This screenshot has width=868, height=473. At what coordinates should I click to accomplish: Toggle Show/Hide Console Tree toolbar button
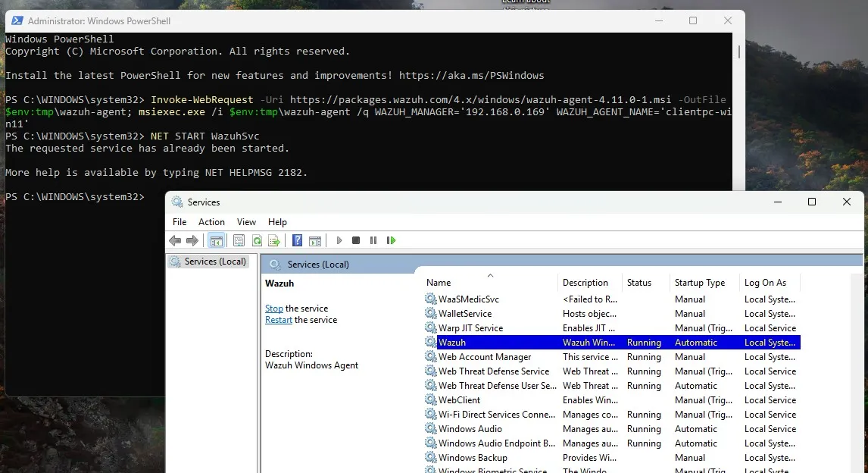[x=216, y=240]
